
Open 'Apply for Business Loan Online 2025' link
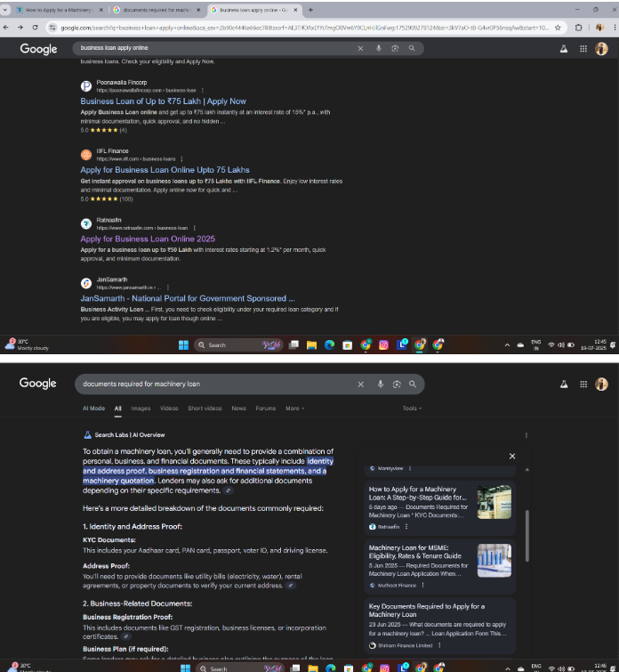pos(148,239)
